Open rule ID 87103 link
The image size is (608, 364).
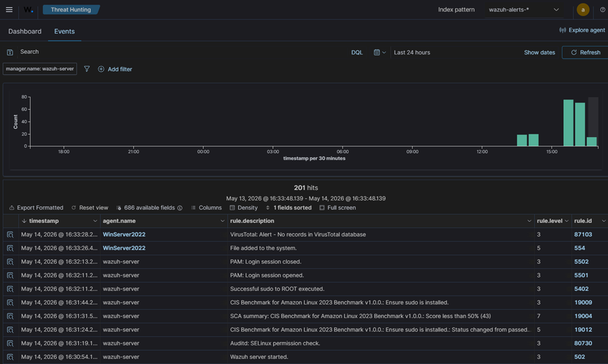(x=583, y=235)
